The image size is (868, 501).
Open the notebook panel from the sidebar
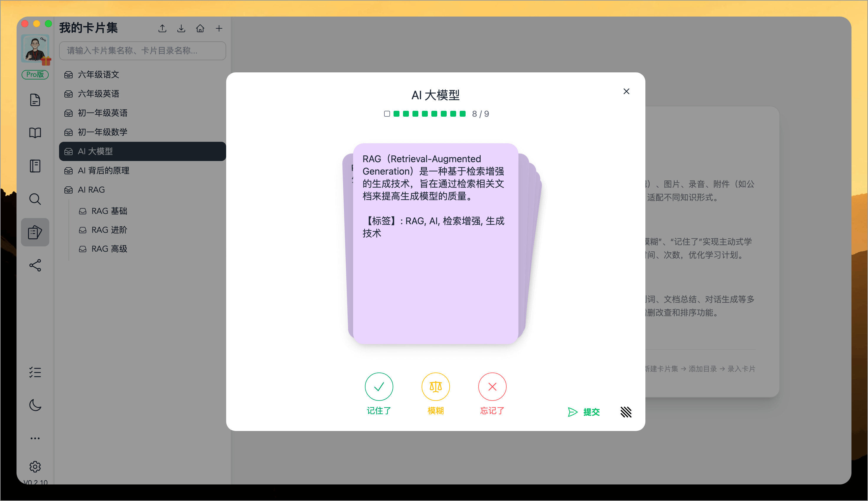point(35,166)
